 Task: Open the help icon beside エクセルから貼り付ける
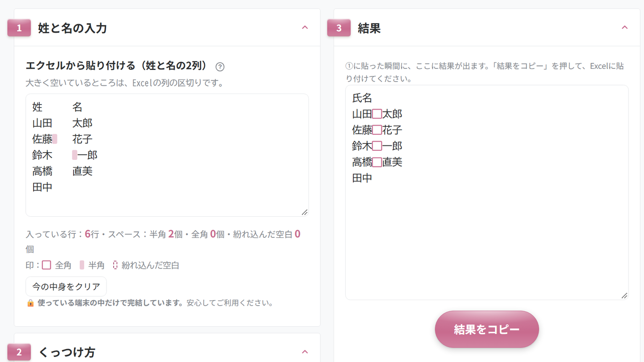pyautogui.click(x=220, y=66)
